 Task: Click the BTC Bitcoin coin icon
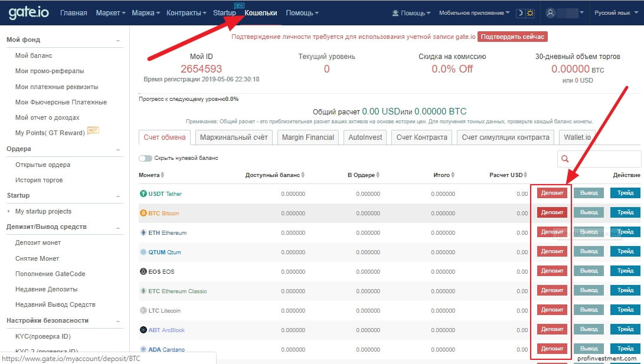tap(143, 213)
